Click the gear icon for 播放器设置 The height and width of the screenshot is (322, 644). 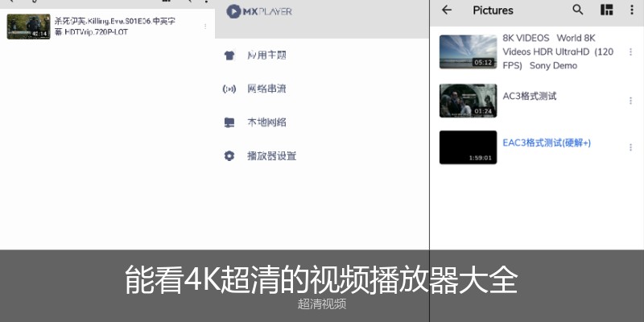coord(229,156)
